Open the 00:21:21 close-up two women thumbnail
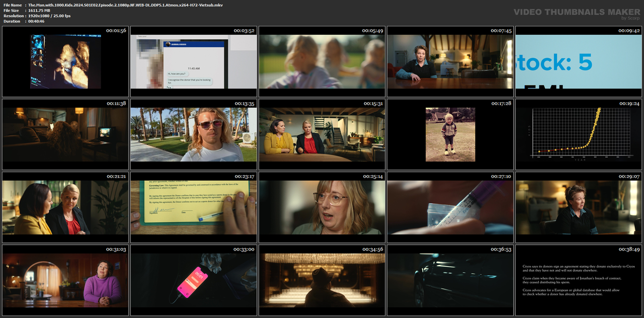This screenshot has width=644, height=318. 64,207
